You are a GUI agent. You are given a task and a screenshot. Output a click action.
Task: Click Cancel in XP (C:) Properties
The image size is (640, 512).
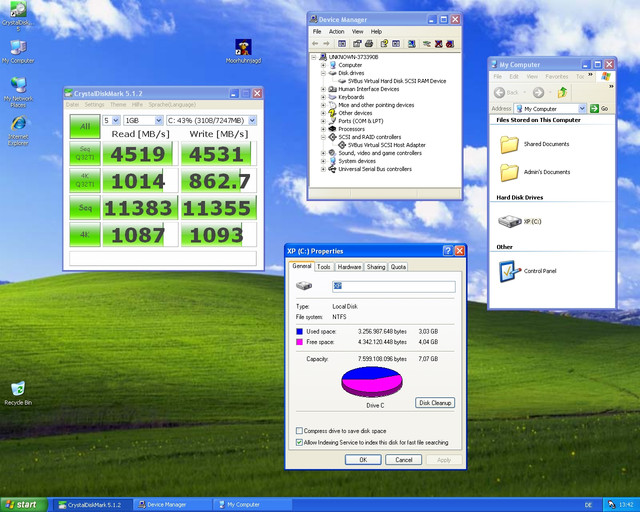pos(403,460)
